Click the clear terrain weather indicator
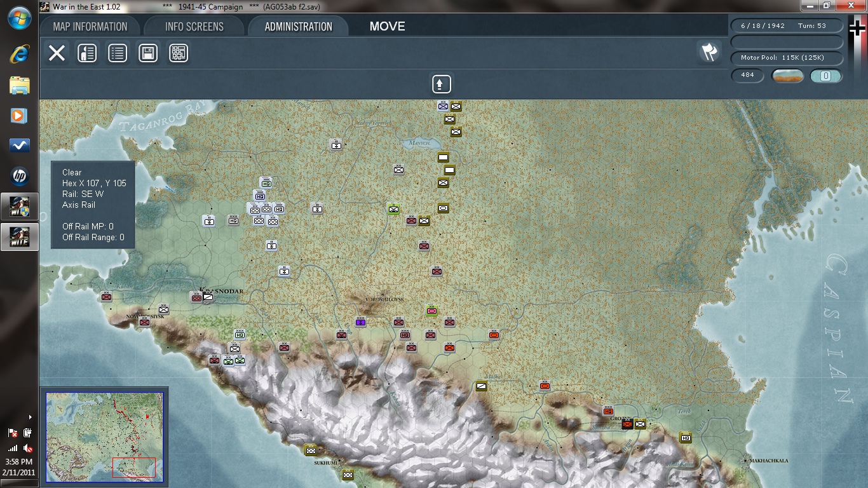Image resolution: width=868 pixels, height=488 pixels. click(787, 76)
